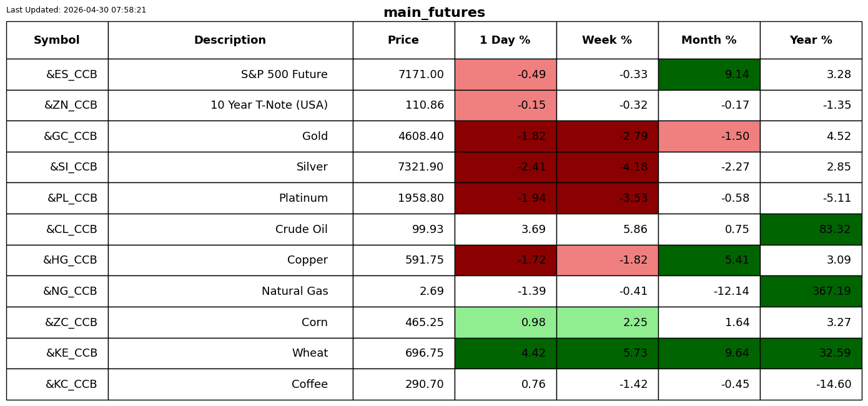
Task: Click Natural Gas year value 367.19
Action: pyautogui.click(x=811, y=291)
